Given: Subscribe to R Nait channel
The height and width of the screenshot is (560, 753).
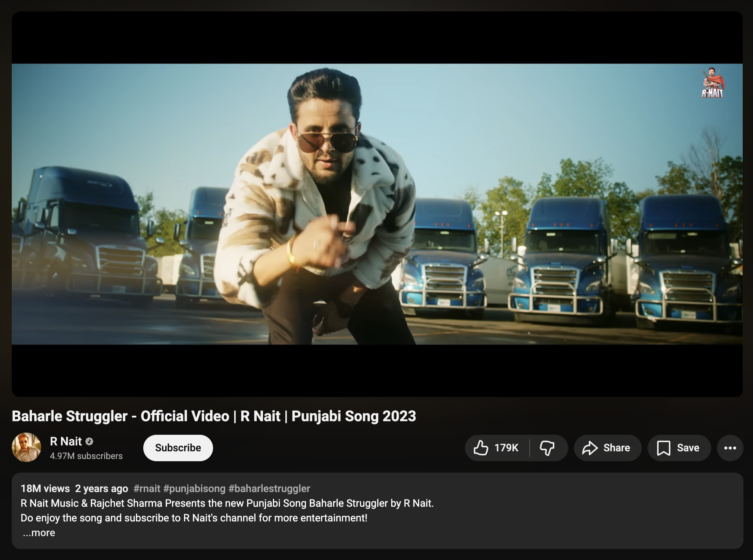Looking at the screenshot, I should pyautogui.click(x=178, y=448).
